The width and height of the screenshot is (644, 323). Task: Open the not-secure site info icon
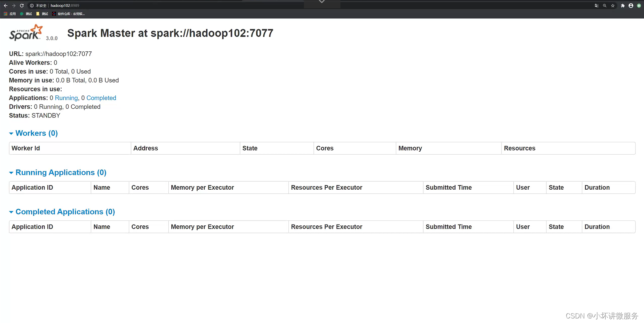[32, 6]
